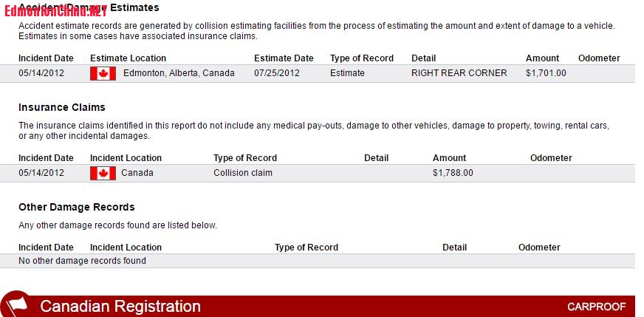
Task: Click the Estimate Location column header
Action: click(x=129, y=58)
